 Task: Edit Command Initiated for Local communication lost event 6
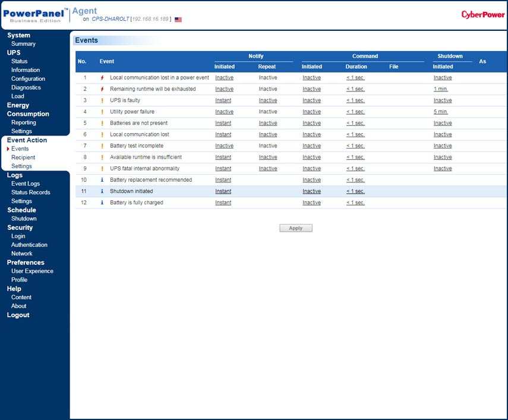[x=312, y=134]
